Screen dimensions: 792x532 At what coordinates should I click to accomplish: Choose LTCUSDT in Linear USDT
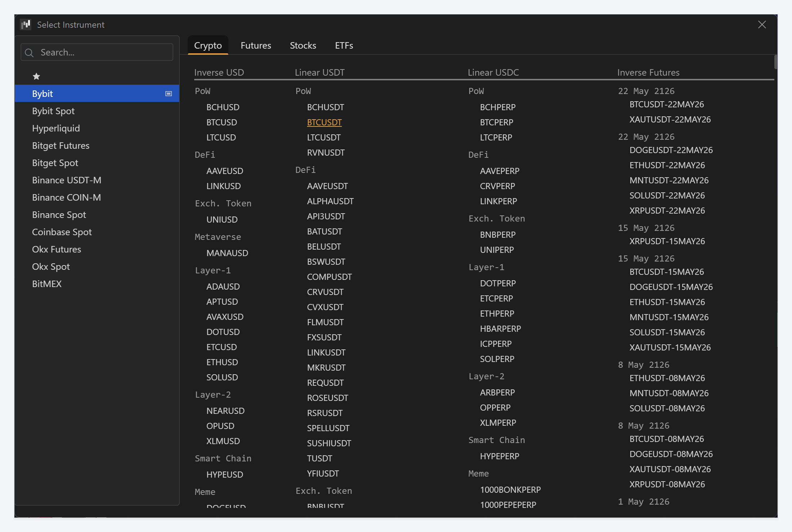[324, 138]
